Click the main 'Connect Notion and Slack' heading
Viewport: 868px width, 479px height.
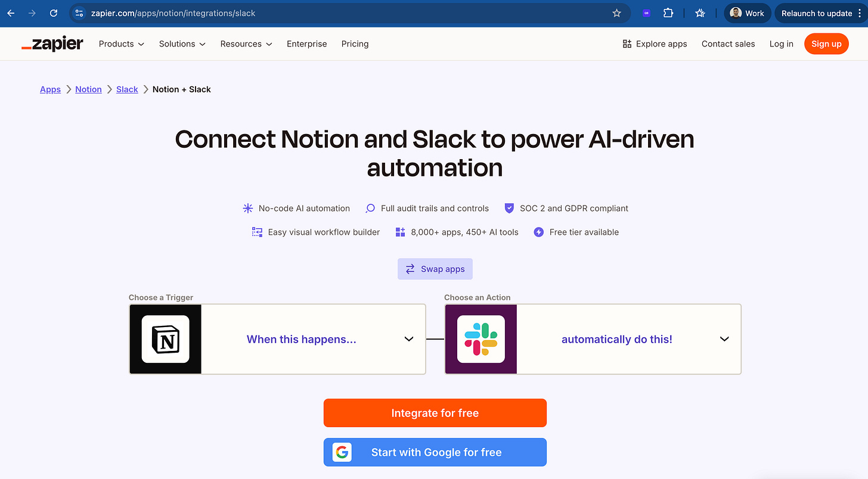(x=435, y=153)
